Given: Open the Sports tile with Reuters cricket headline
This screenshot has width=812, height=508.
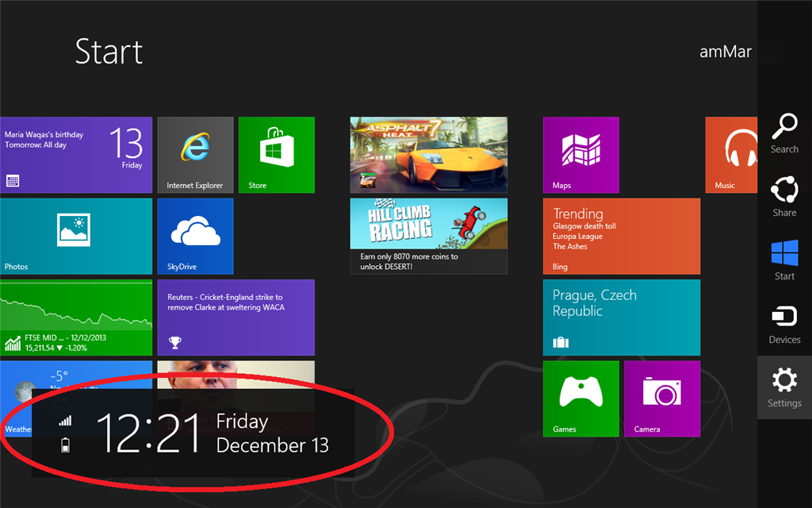Looking at the screenshot, I should click(x=236, y=317).
